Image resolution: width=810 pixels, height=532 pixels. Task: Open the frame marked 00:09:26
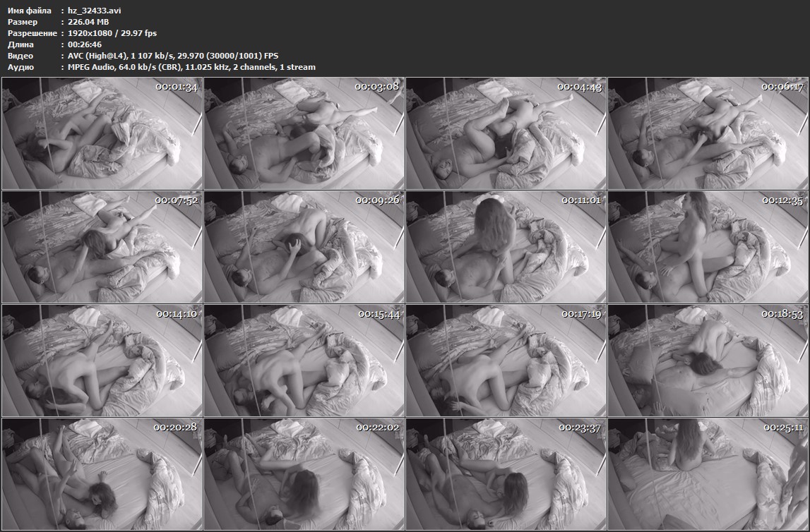coord(304,246)
